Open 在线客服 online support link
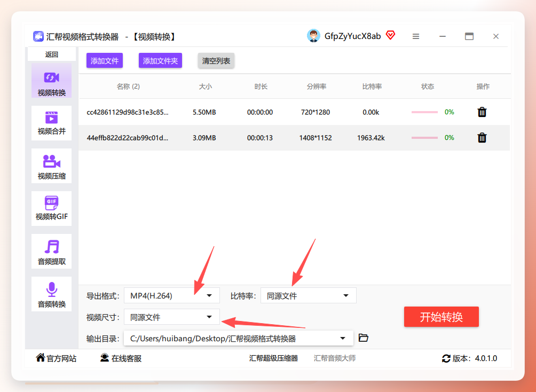This screenshot has width=536, height=392. [x=121, y=358]
